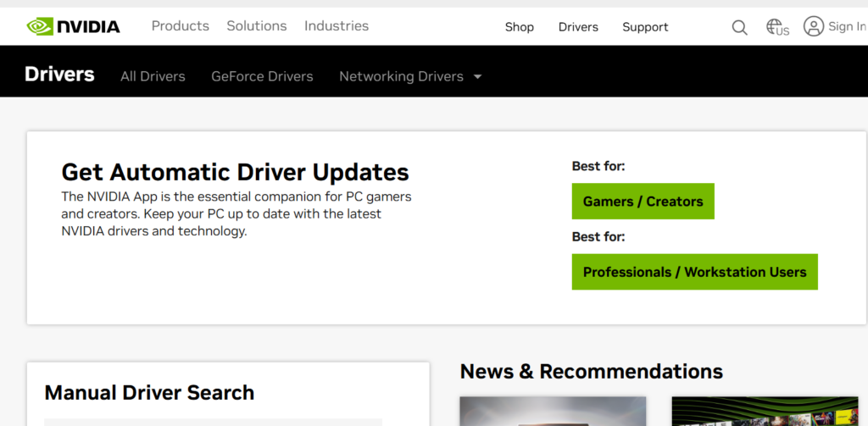Click the Drivers heading in the black bar
This screenshot has height=426, width=868.
click(60, 75)
